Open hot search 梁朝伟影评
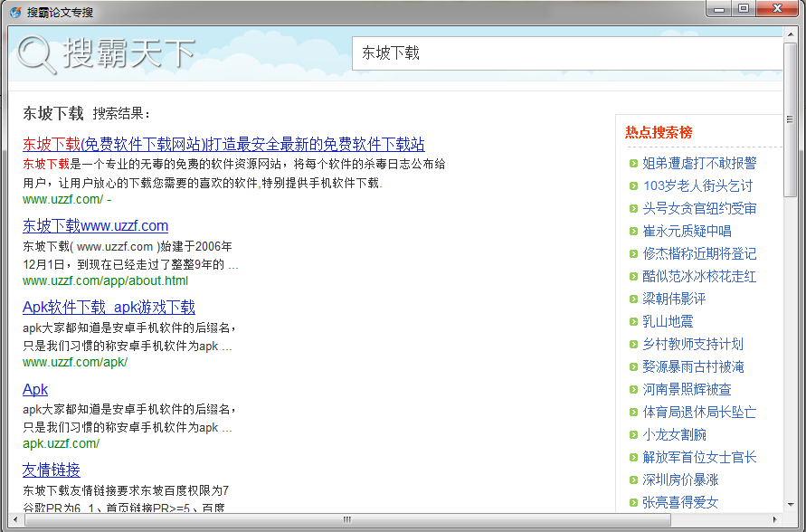Screen dimensions: 806x532 674,299
